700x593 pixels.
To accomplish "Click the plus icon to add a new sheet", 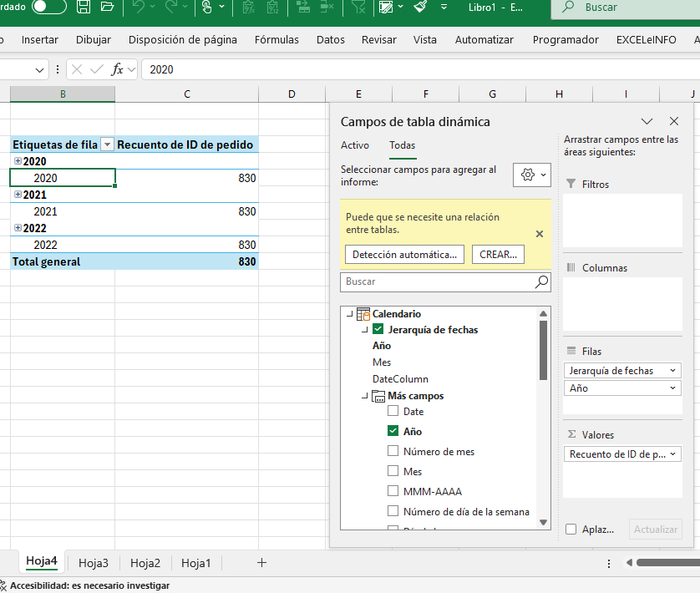I will [261, 563].
